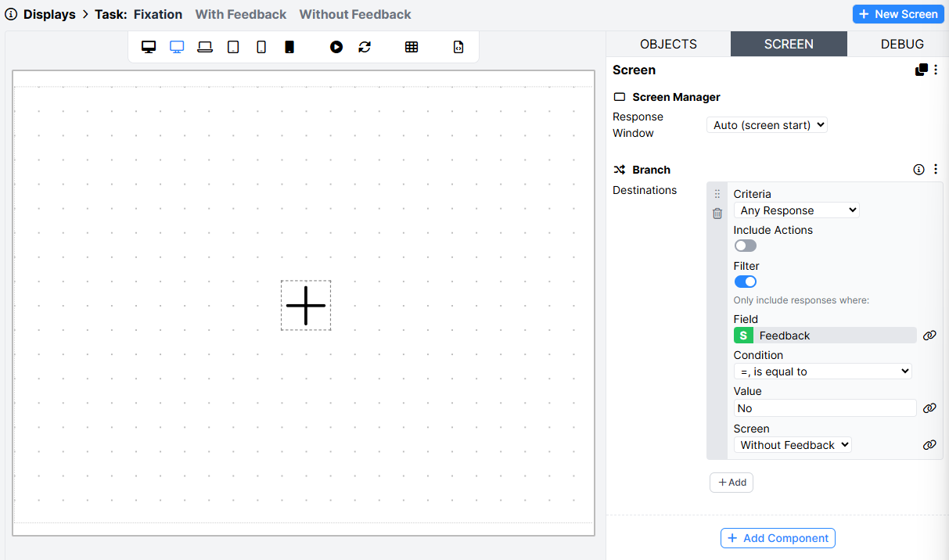
Task: Toggle the link icon next to Feedback field
Action: (929, 335)
